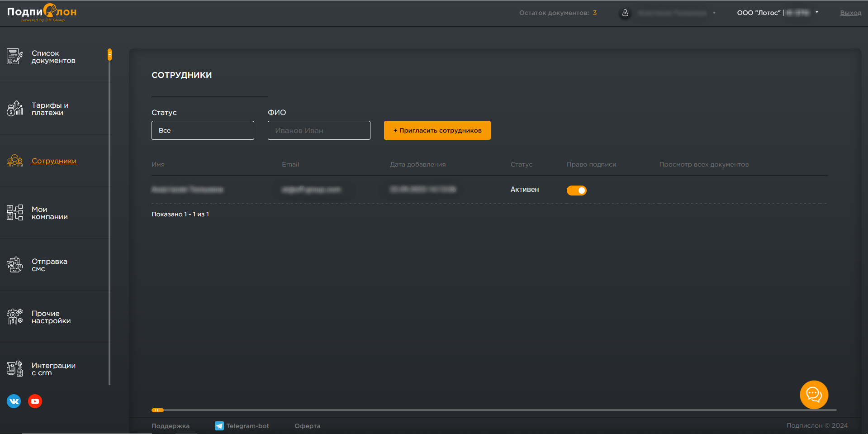Go to Прочие настройки menu item
This screenshot has width=868, height=434.
point(51,317)
